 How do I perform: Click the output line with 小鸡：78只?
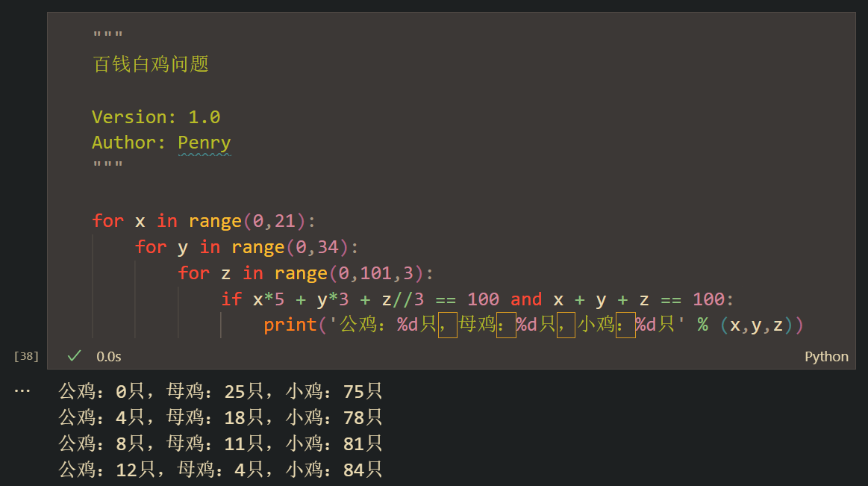334,417
